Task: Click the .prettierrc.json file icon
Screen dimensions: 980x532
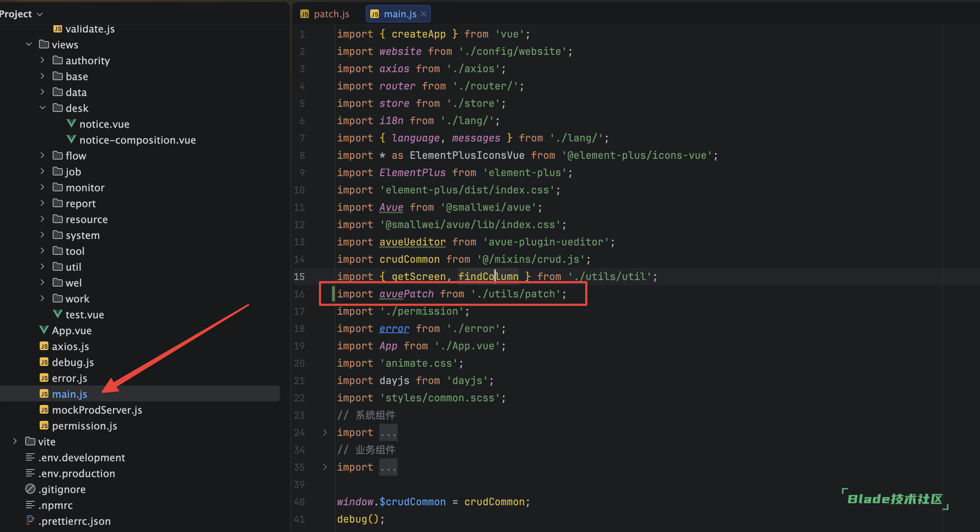Action: click(30, 520)
